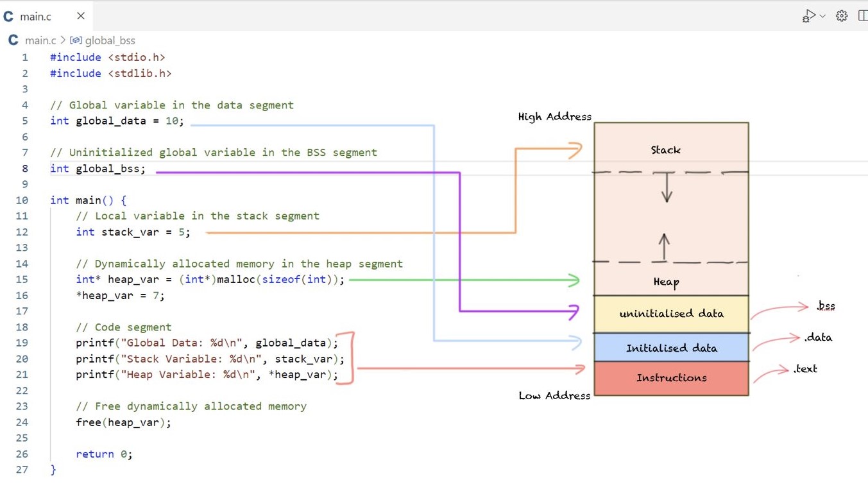The height and width of the screenshot is (489, 868).
Task: Open the editor settings gear icon
Action: 842,16
